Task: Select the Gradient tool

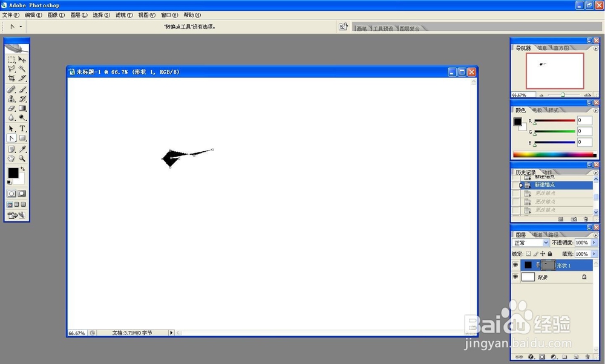Action: click(22, 108)
